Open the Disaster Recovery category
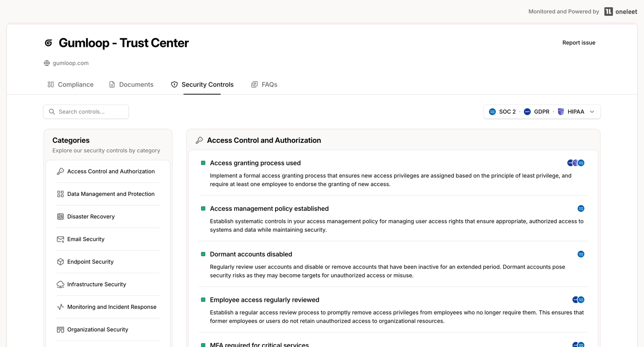The height and width of the screenshot is (347, 644). (108, 217)
